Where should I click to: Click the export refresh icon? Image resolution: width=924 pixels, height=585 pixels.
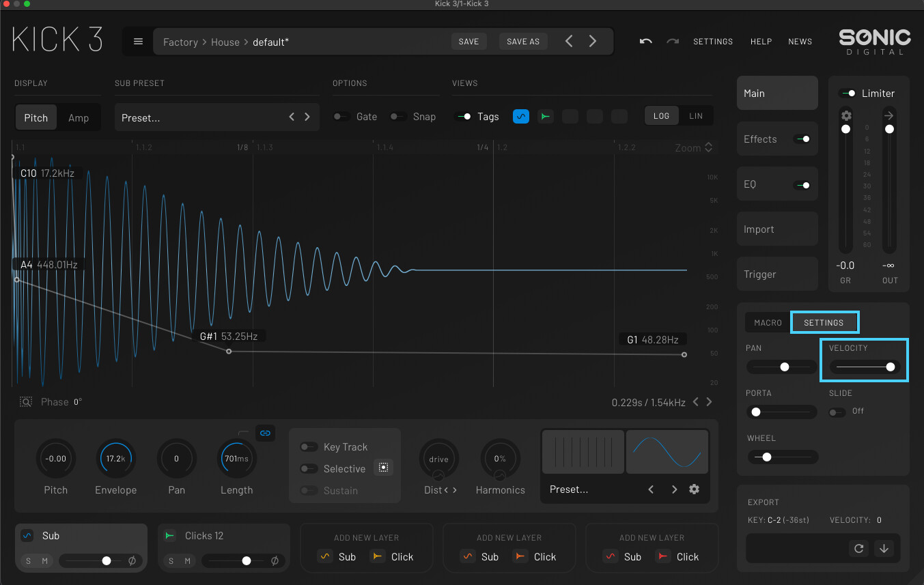[858, 548]
